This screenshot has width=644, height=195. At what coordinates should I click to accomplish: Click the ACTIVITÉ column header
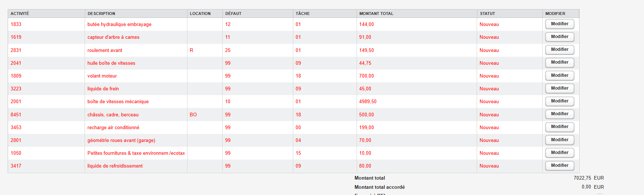tap(20, 14)
